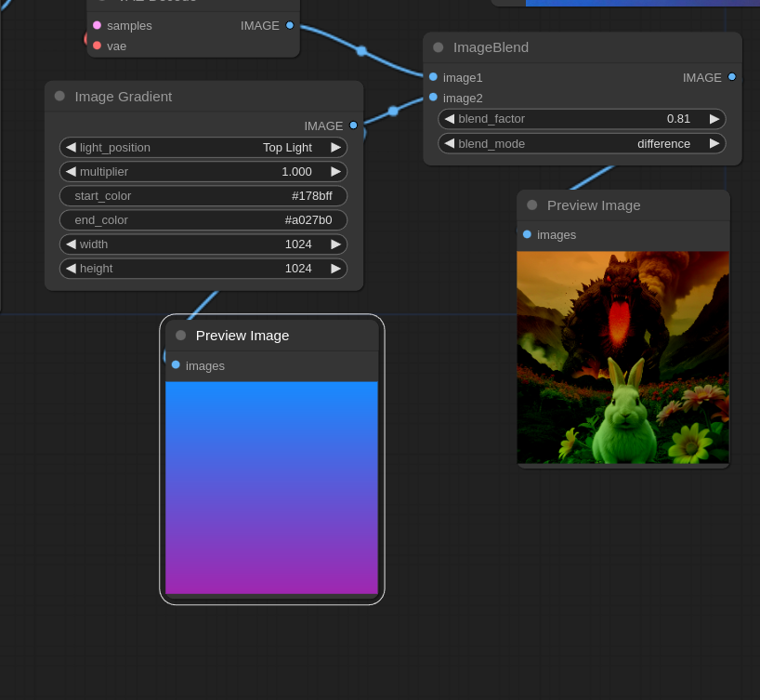Viewport: 760px width, 700px height.
Task: Click the rabbit and monster preview image
Action: (x=622, y=357)
